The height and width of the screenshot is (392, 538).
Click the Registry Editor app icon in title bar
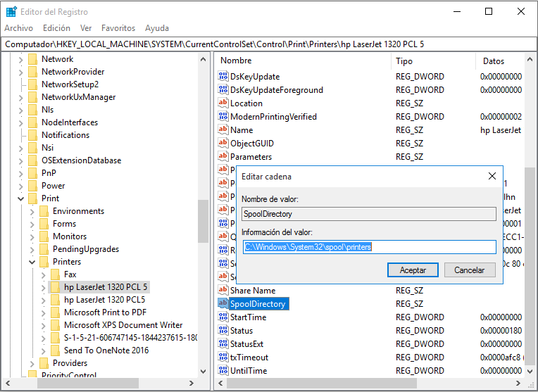pos(11,11)
